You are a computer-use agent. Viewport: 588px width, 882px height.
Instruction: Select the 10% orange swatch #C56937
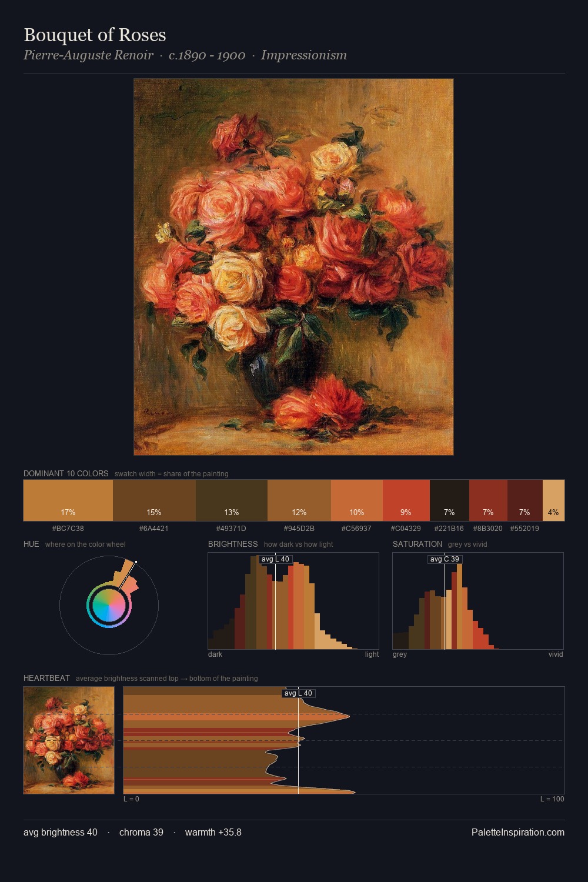(357, 500)
